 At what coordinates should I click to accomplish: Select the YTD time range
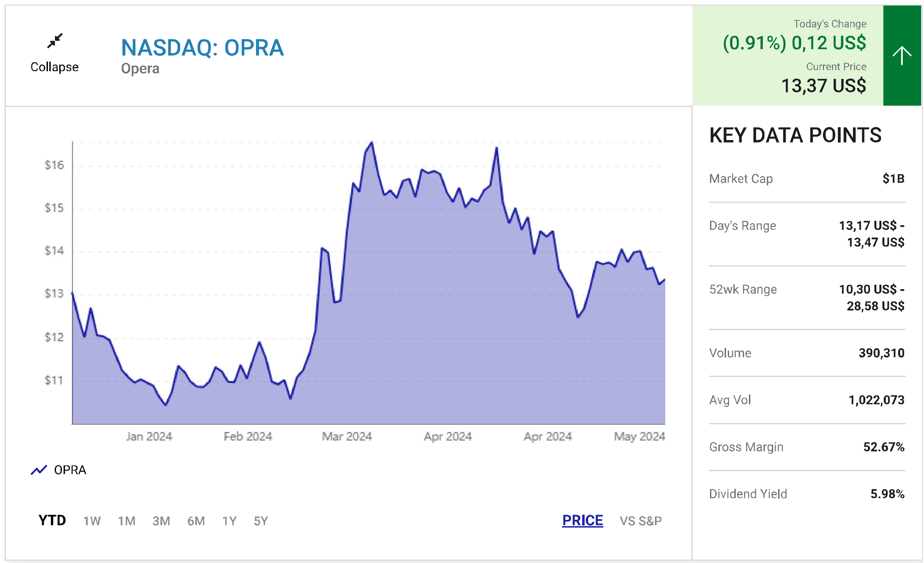[52, 520]
